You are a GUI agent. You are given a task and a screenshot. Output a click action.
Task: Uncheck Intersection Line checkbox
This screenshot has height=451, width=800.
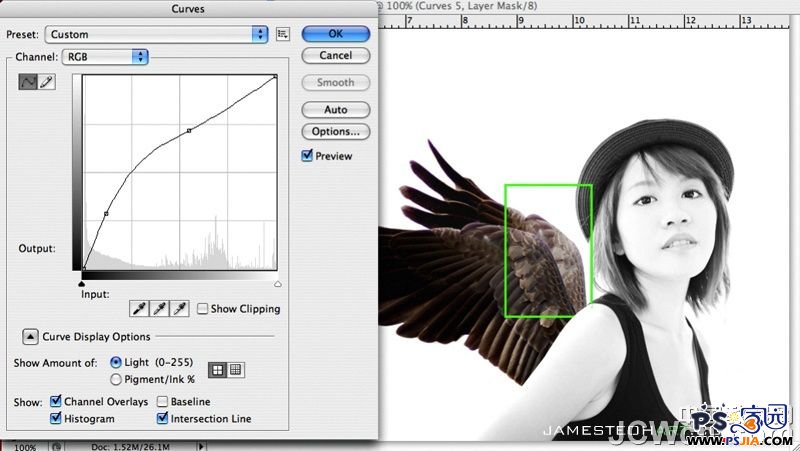coord(162,418)
